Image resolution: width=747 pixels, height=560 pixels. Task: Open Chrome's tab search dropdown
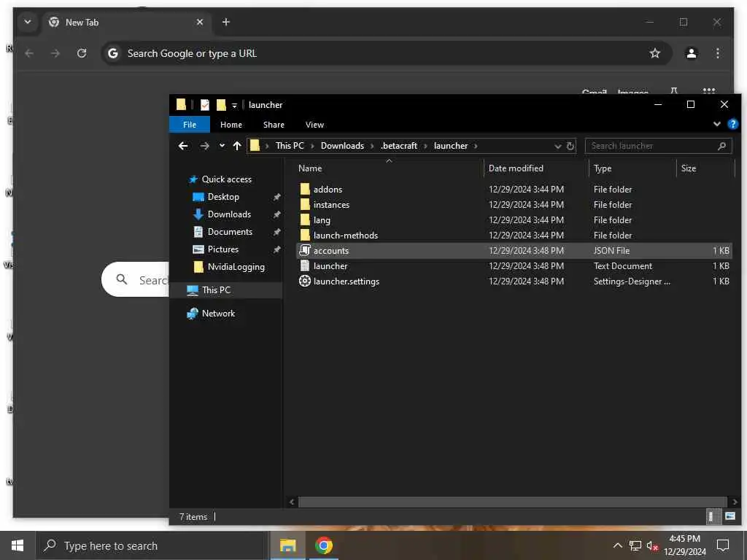click(28, 22)
